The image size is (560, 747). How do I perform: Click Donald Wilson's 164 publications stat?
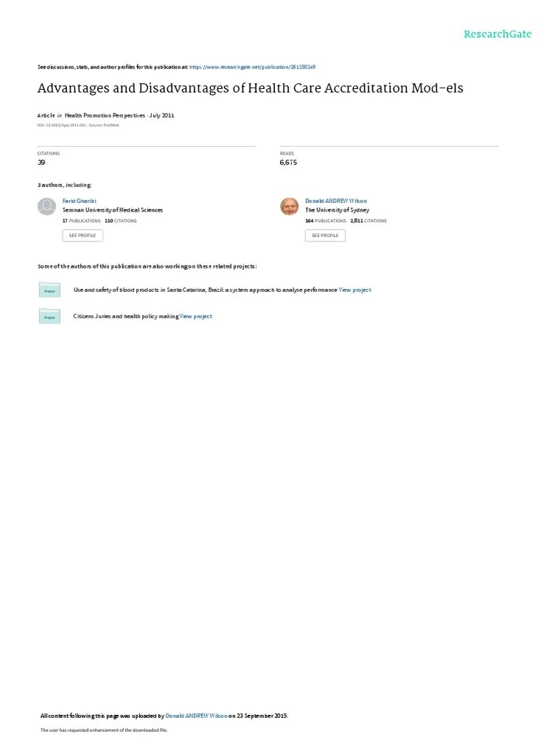point(326,221)
